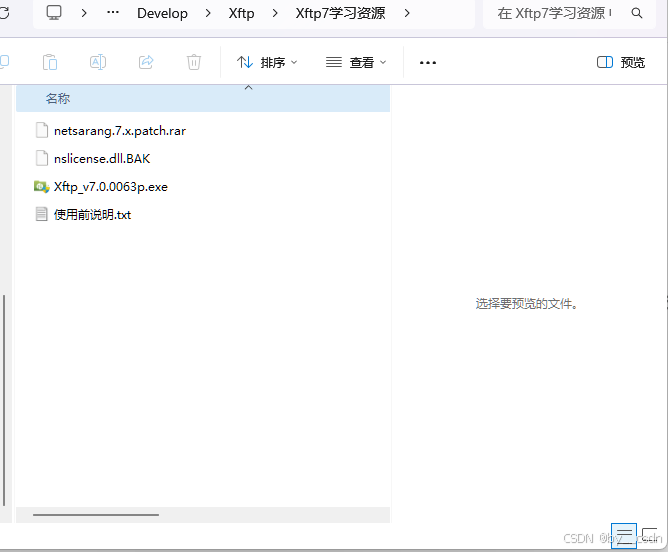Switch to details view layout button

pos(624,535)
